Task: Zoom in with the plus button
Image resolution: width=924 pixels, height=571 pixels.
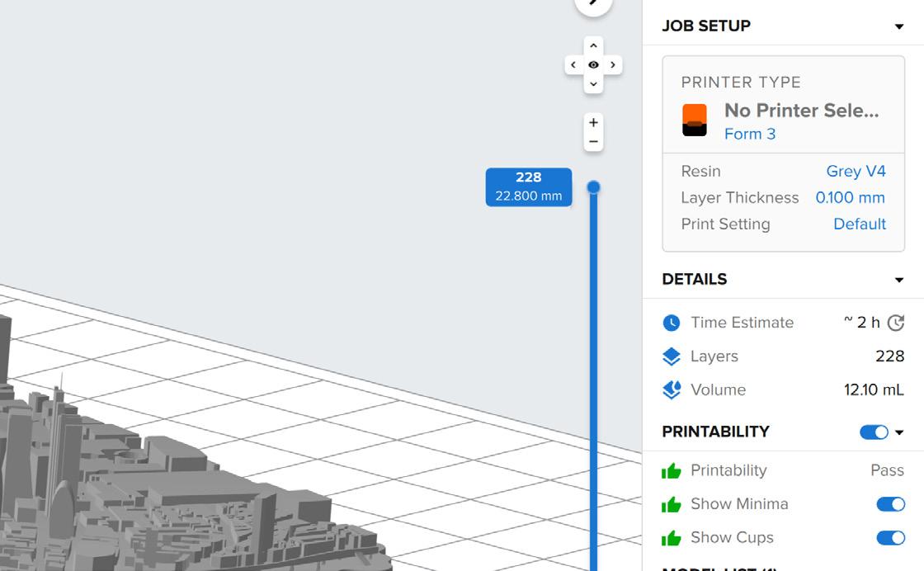Action: [593, 123]
